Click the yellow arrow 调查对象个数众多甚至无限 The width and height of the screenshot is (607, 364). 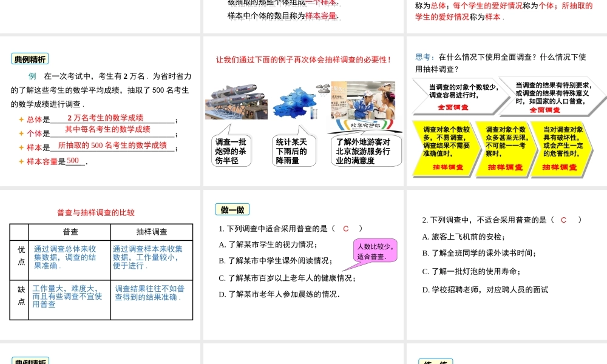pyautogui.click(x=505, y=149)
